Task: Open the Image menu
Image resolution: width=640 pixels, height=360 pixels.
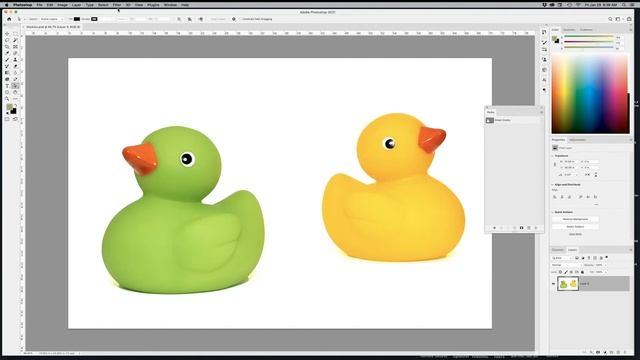Action: [62, 5]
